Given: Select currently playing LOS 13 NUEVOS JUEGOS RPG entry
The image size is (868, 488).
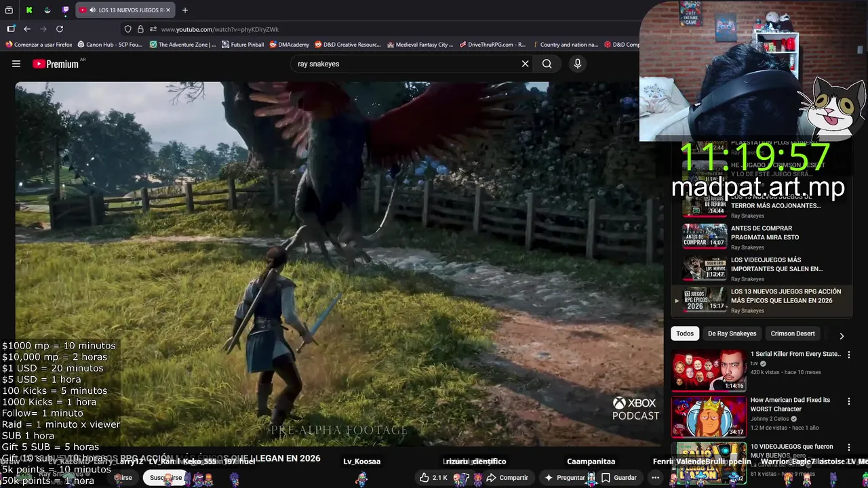Looking at the screenshot, I should 761,300.
